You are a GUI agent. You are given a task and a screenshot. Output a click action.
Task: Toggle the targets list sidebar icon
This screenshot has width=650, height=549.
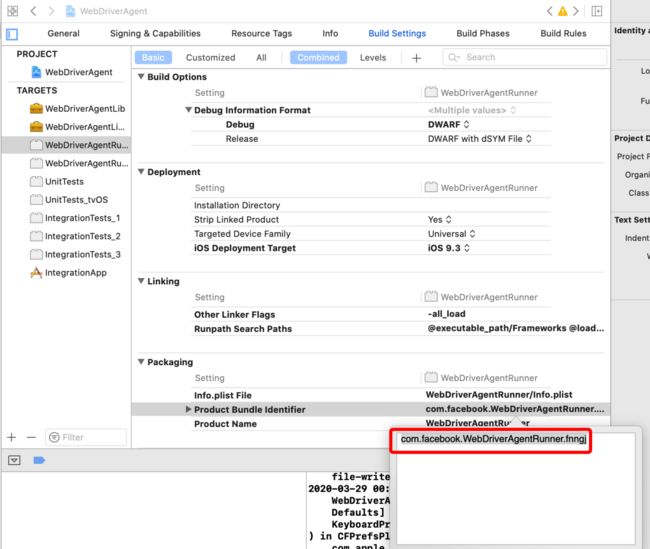(12, 34)
